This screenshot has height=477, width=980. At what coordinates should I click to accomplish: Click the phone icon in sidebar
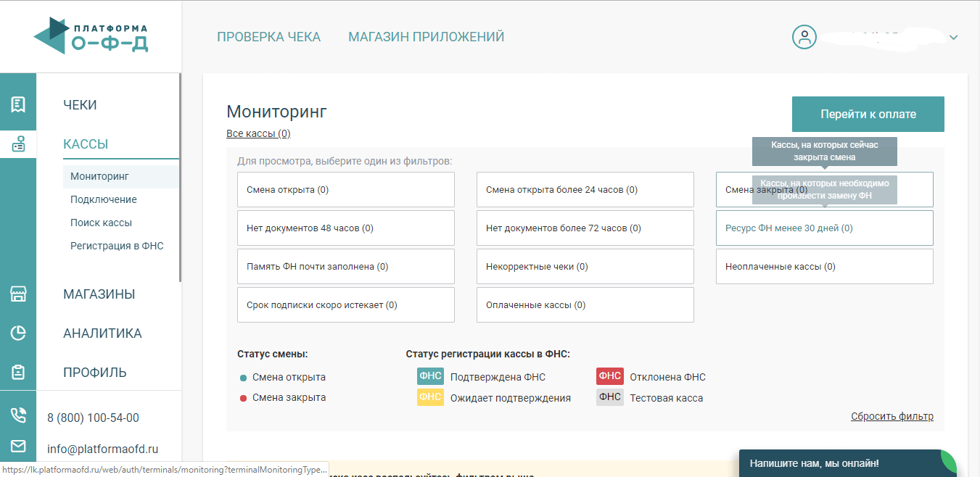click(x=18, y=415)
